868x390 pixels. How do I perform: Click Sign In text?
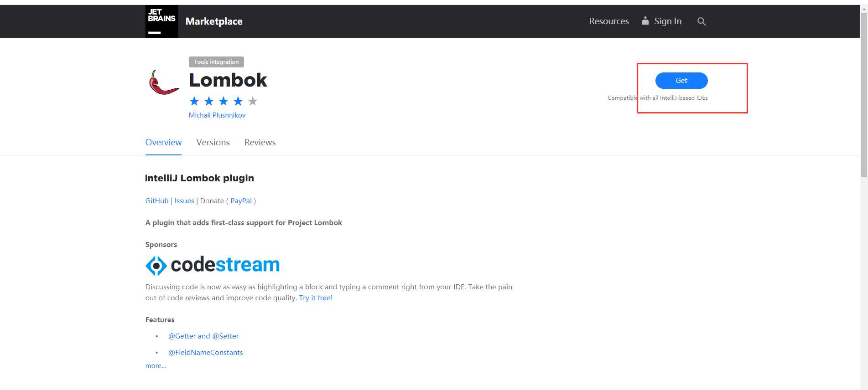(x=668, y=21)
